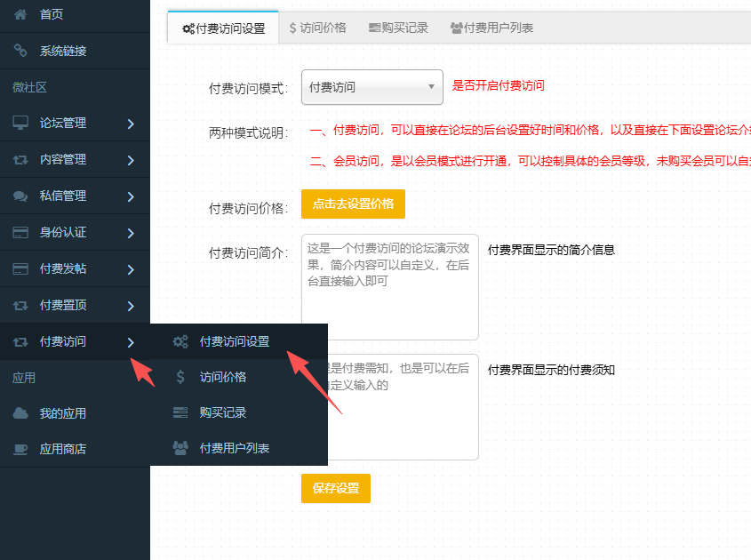751x560 pixels.
Task: Open the 付费用户列表 tab at top
Action: tap(491, 28)
